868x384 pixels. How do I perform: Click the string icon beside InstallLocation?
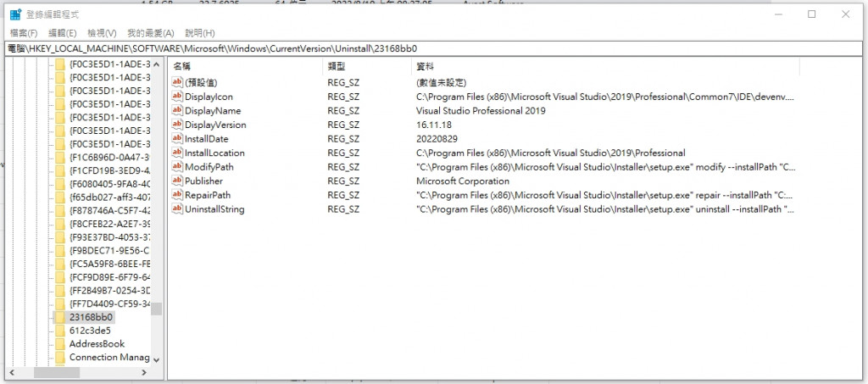177,153
